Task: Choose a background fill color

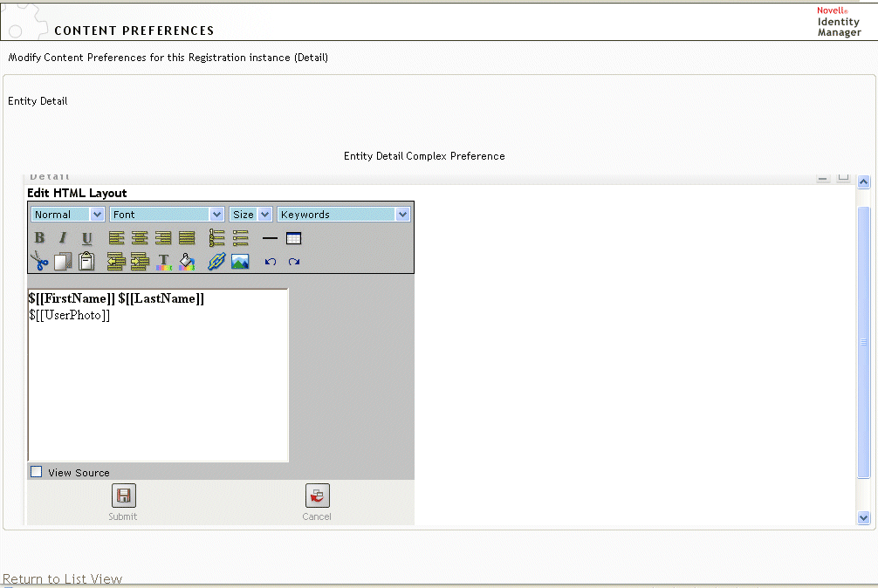Action: (187, 261)
